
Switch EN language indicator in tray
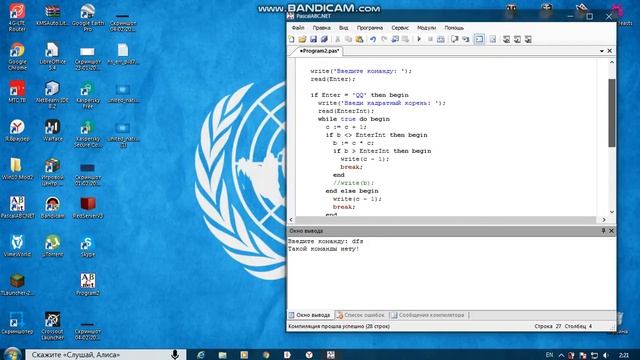(549, 355)
